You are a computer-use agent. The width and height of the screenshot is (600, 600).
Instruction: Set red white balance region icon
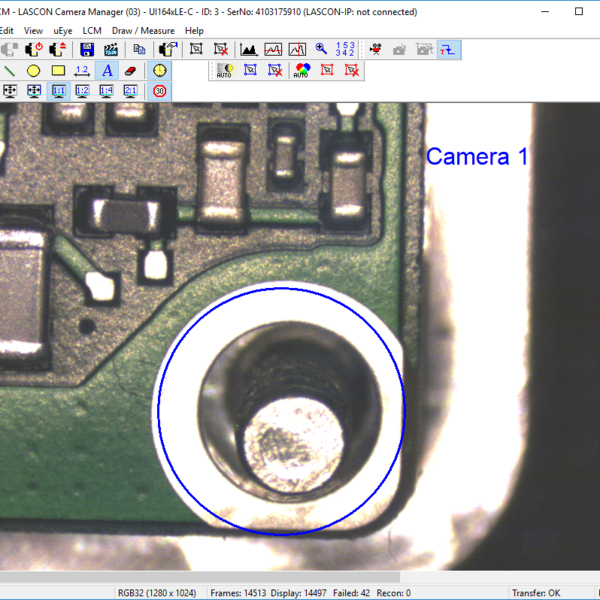coord(327,70)
